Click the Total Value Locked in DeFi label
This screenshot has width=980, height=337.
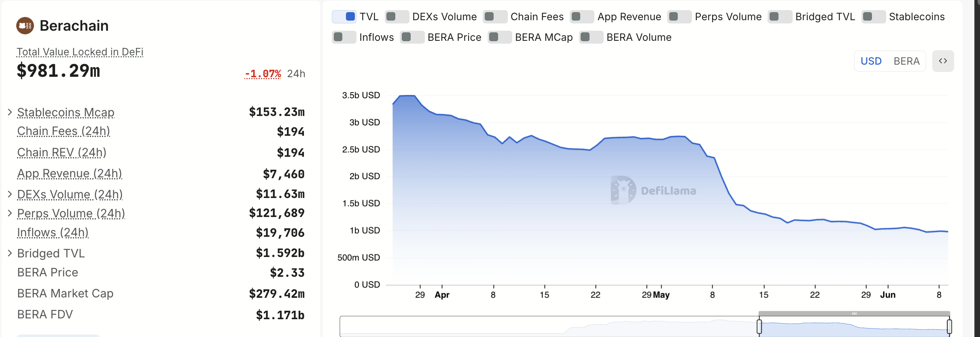tap(80, 52)
